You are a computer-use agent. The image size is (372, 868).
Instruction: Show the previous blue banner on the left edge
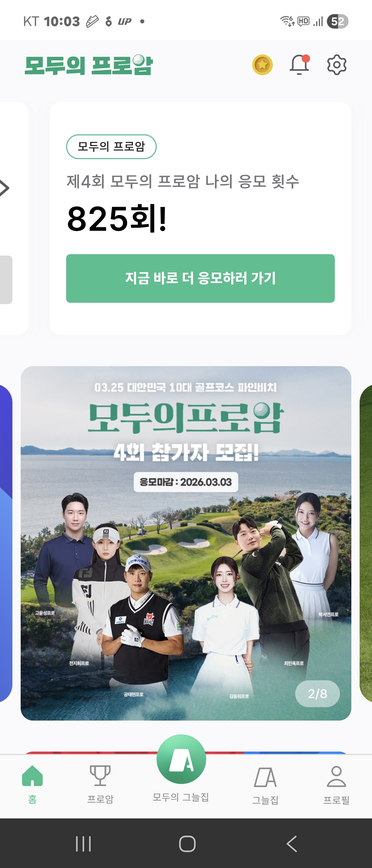(6, 543)
